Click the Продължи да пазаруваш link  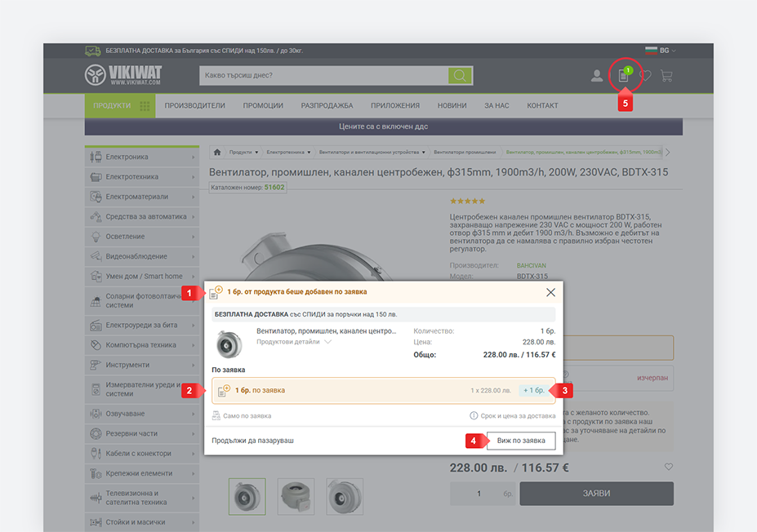(x=252, y=441)
